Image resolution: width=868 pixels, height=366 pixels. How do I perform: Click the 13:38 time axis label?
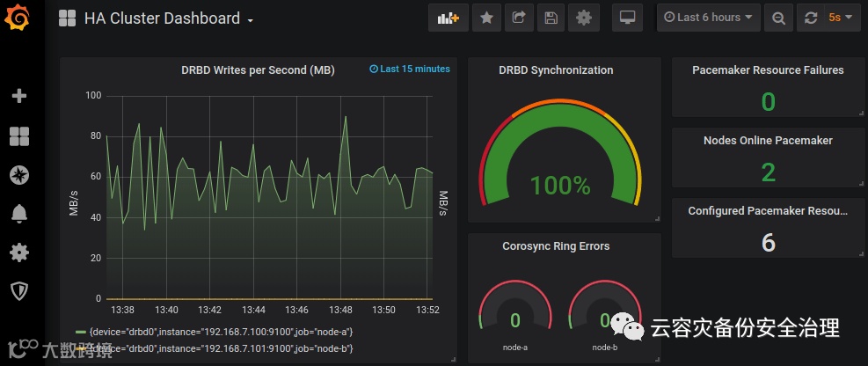click(122, 310)
